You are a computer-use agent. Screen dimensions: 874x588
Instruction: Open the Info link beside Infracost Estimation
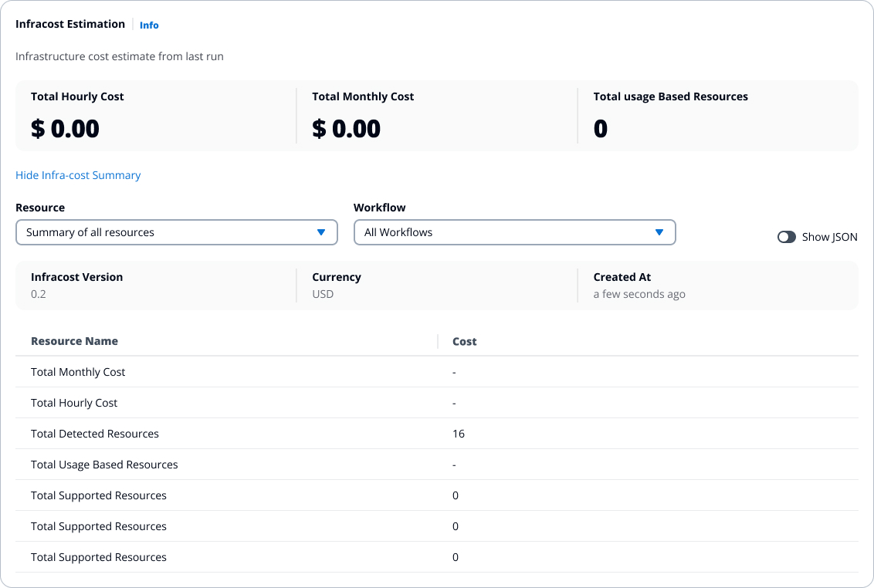tap(149, 25)
